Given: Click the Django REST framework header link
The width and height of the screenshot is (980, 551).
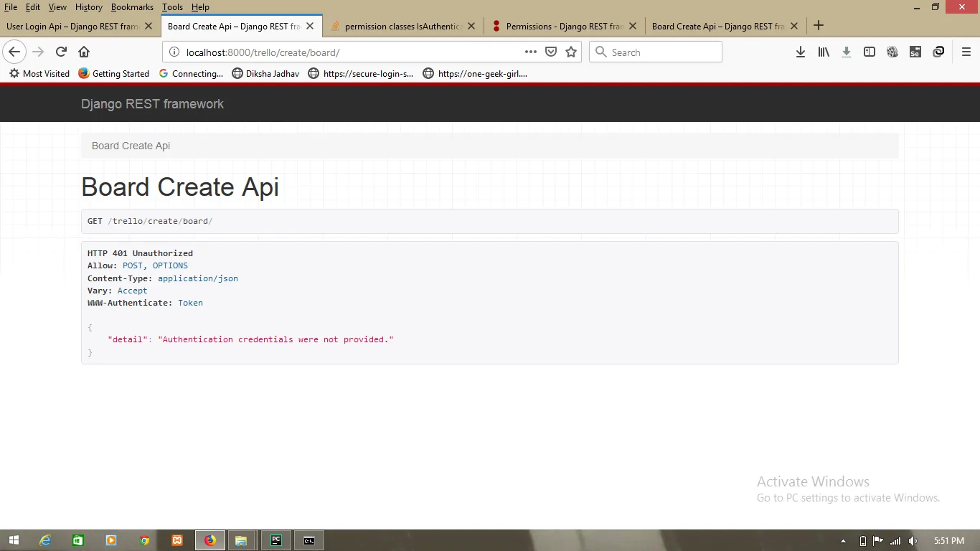Looking at the screenshot, I should click(152, 104).
